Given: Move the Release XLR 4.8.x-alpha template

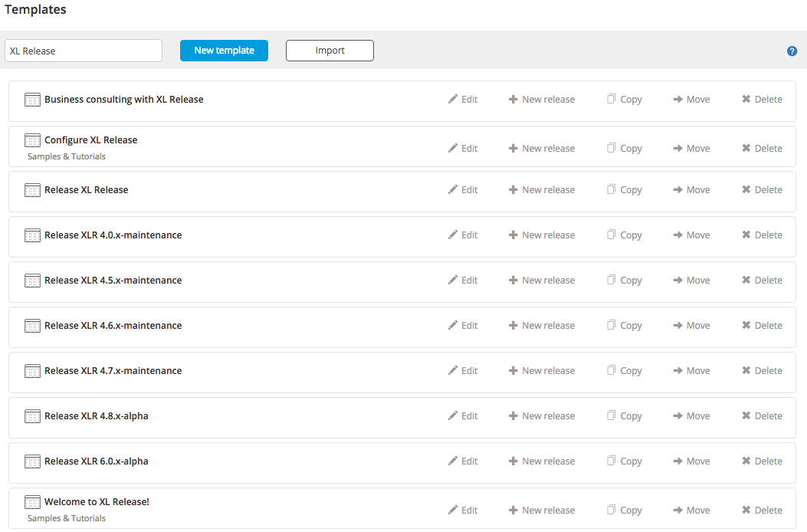Looking at the screenshot, I should tap(692, 416).
